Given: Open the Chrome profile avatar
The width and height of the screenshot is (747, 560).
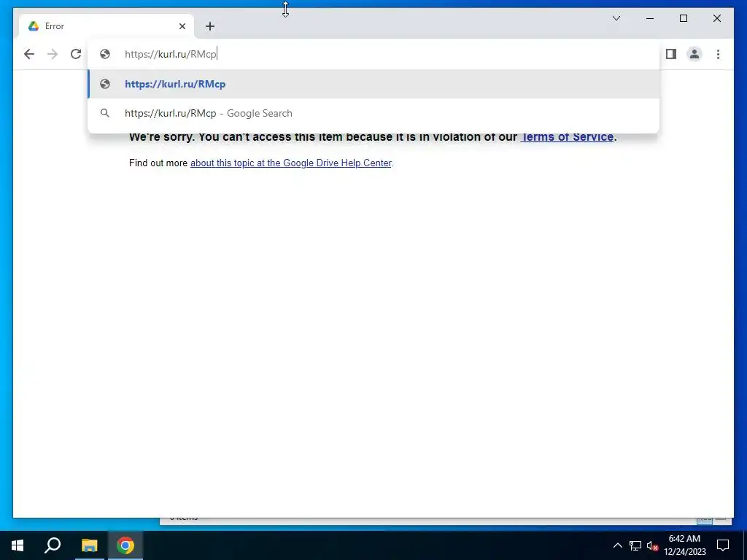Looking at the screenshot, I should click(x=694, y=54).
